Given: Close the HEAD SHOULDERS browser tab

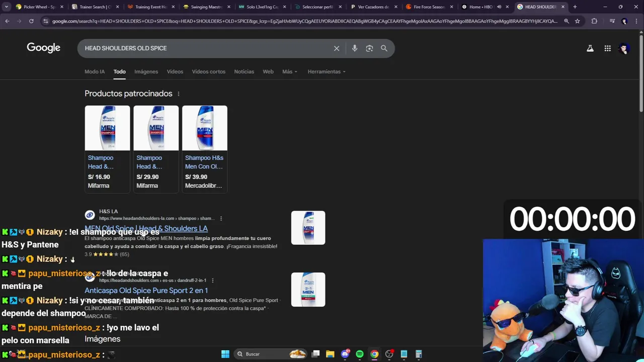Looking at the screenshot, I should (x=563, y=7).
